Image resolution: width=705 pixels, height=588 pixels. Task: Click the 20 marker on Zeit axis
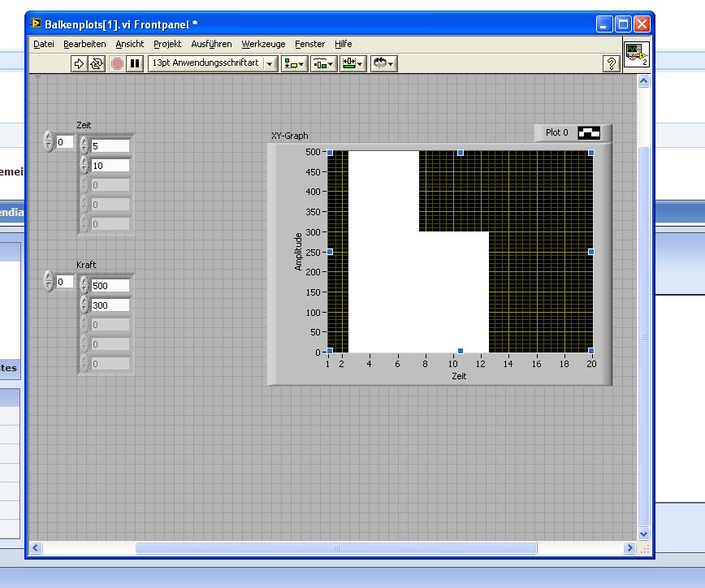[x=591, y=364]
